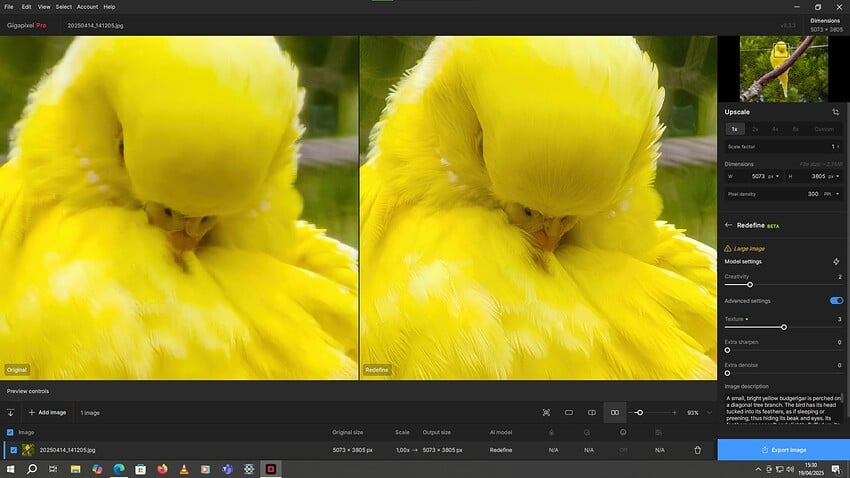The image size is (850, 478).
Task: Launch Microsoft Edge from the taskbar
Action: pyautogui.click(x=119, y=469)
